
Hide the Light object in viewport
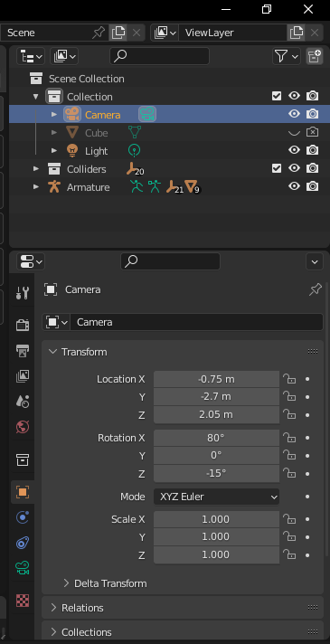(x=294, y=150)
